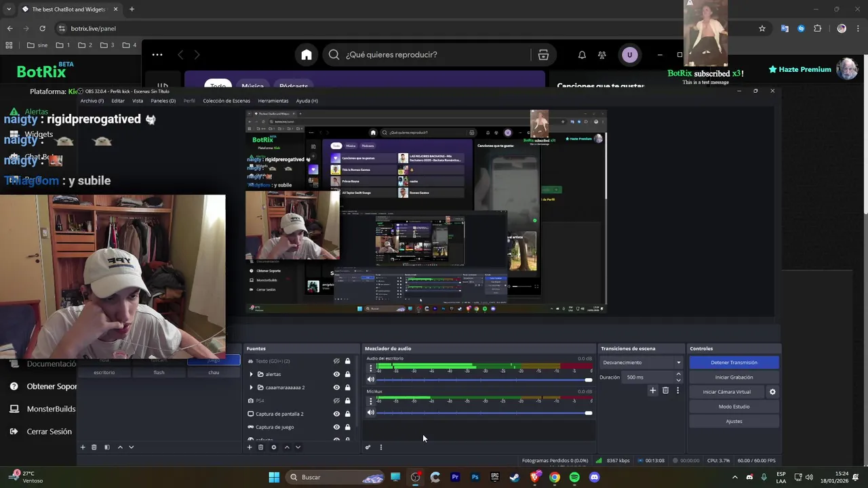The height and width of the screenshot is (488, 868).
Task: Click Detener Transmisión button
Action: tap(734, 363)
